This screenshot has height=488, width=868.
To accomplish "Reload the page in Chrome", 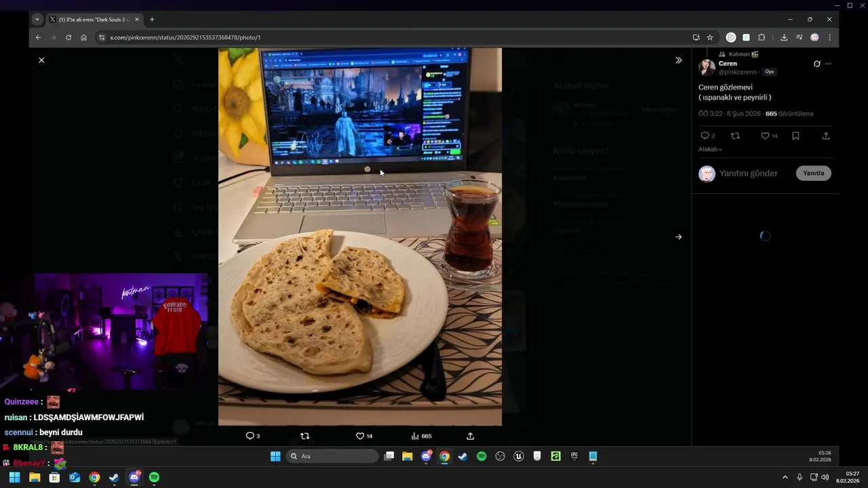I will (x=68, y=37).
